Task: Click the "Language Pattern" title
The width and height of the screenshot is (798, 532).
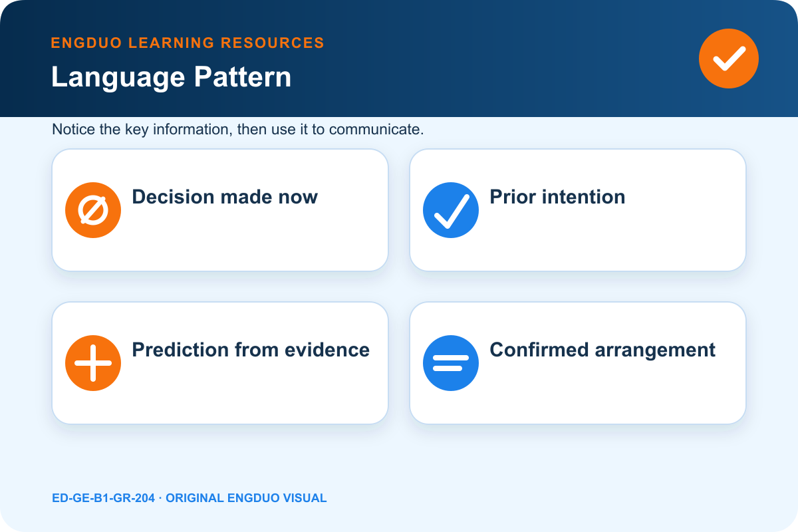Action: pyautogui.click(x=172, y=78)
